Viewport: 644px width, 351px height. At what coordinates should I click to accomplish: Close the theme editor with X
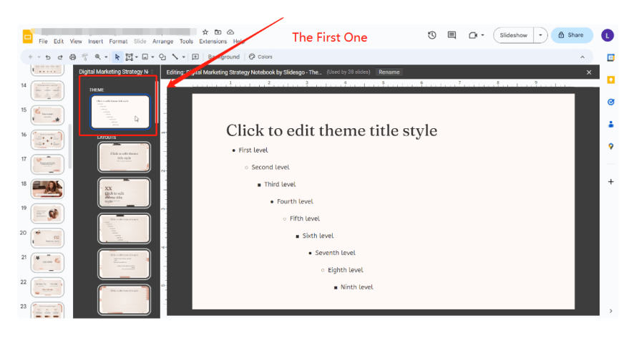589,72
